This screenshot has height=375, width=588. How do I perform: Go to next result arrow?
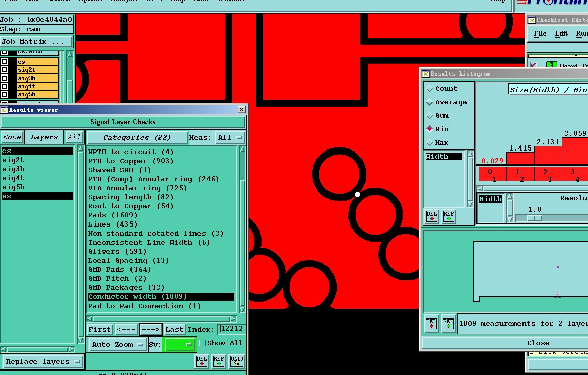coord(151,330)
